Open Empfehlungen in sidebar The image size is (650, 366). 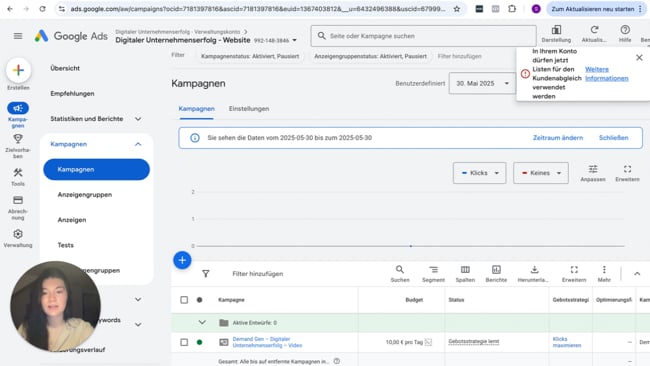point(72,94)
